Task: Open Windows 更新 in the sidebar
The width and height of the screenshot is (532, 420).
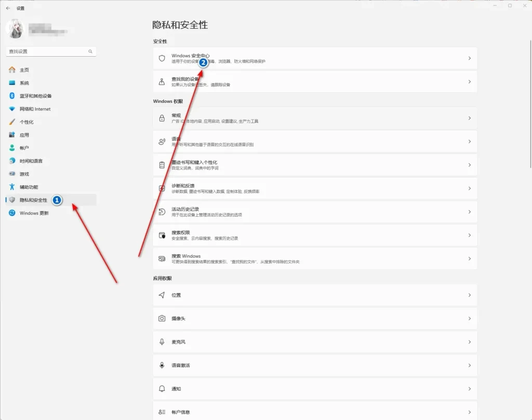Action: click(51, 213)
